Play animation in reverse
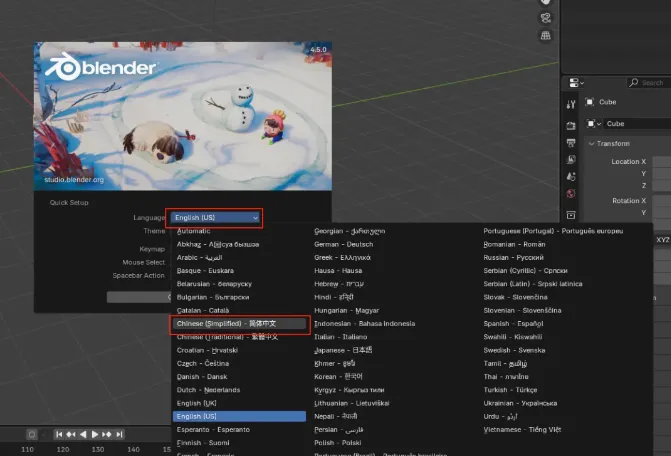Image resolution: width=671 pixels, height=456 pixels. pos(83,434)
